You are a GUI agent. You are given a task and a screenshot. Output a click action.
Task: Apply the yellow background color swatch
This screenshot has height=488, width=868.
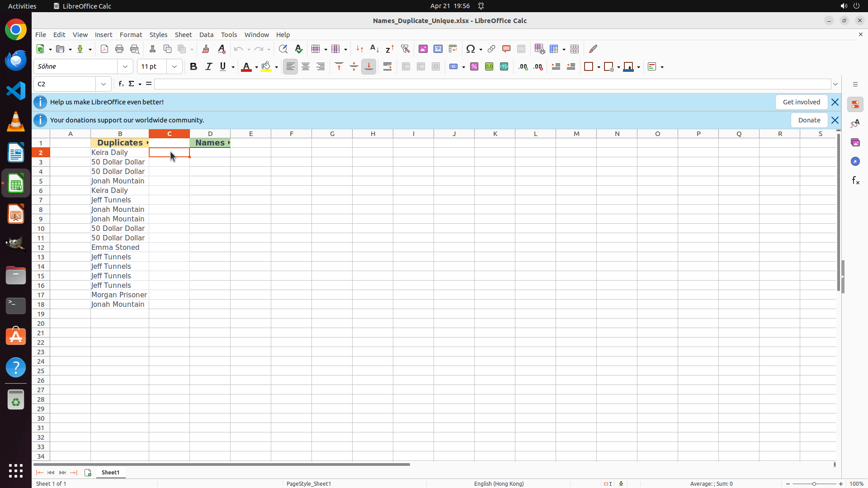coord(266,66)
